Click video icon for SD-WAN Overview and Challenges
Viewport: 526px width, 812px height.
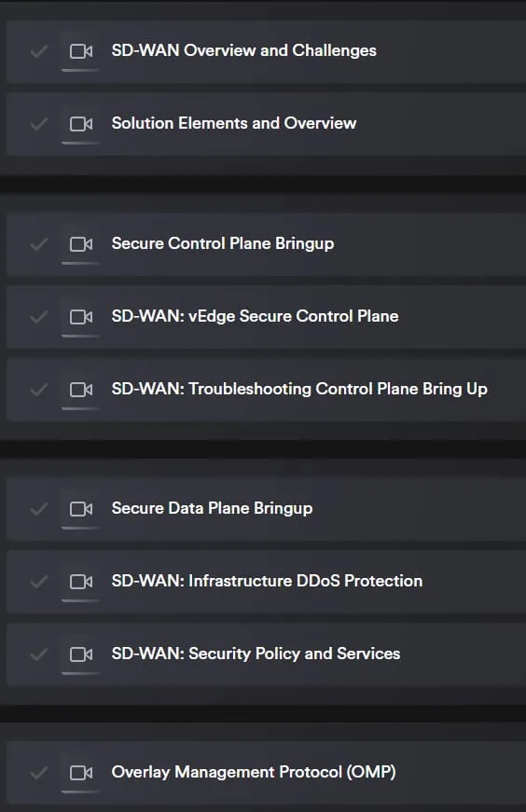click(x=81, y=51)
